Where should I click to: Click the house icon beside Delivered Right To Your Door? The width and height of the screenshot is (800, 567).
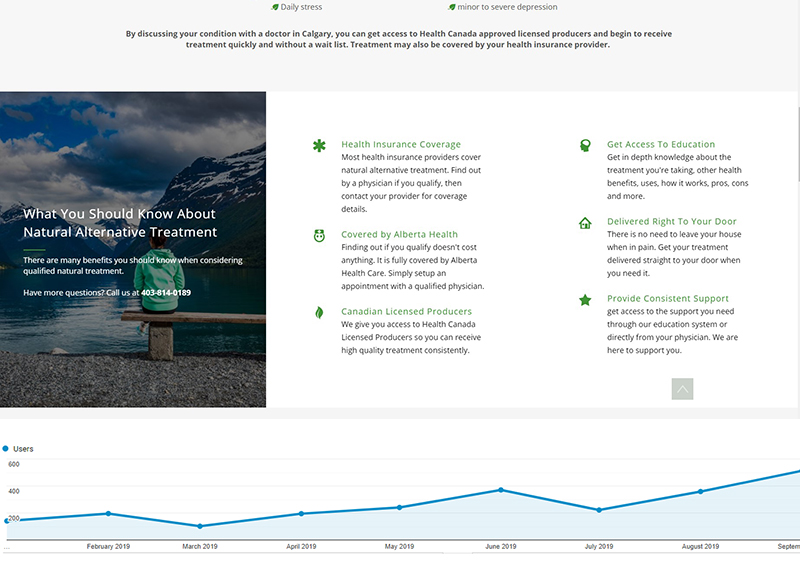(x=585, y=223)
